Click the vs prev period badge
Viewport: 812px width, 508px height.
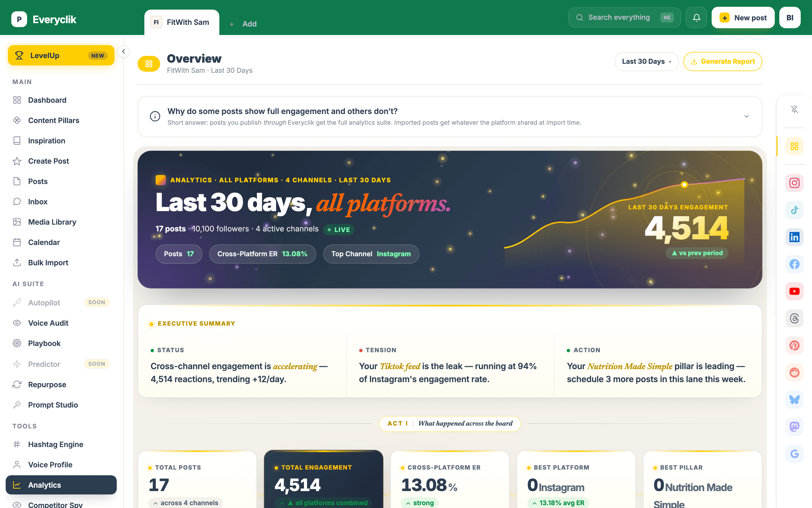(697, 253)
